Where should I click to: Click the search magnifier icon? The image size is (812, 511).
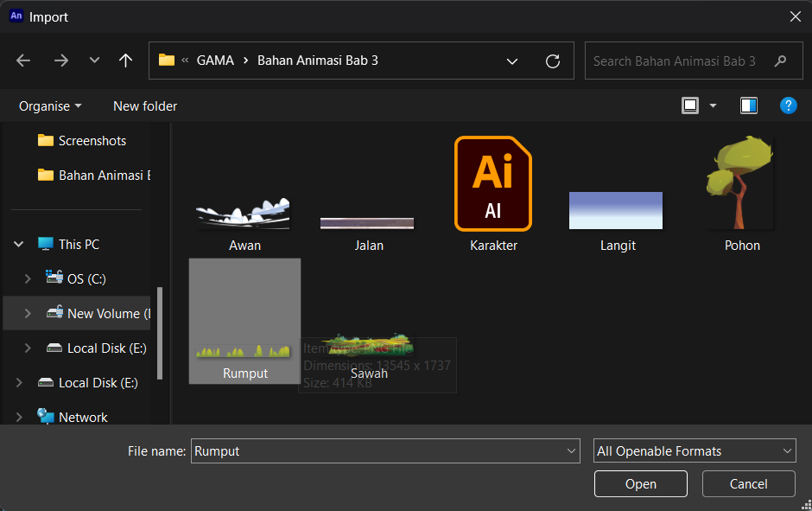coord(780,61)
